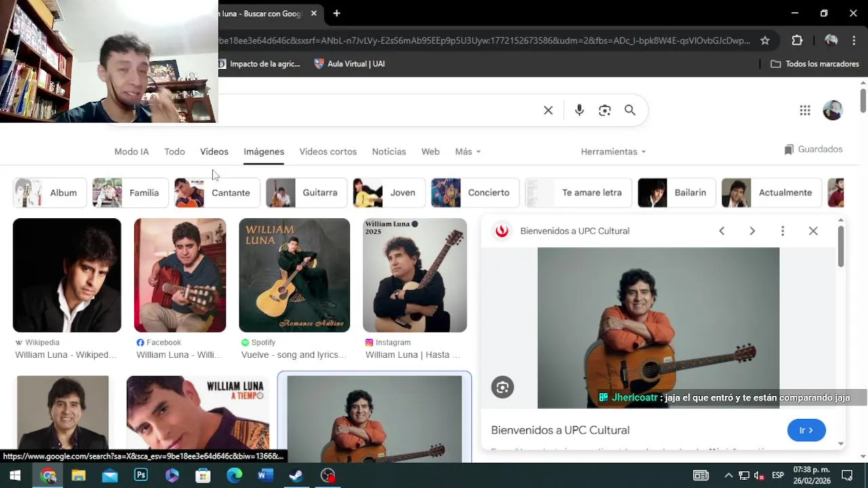This screenshot has height=488, width=868.
Task: Open the Mail app from the taskbar
Action: click(110, 475)
